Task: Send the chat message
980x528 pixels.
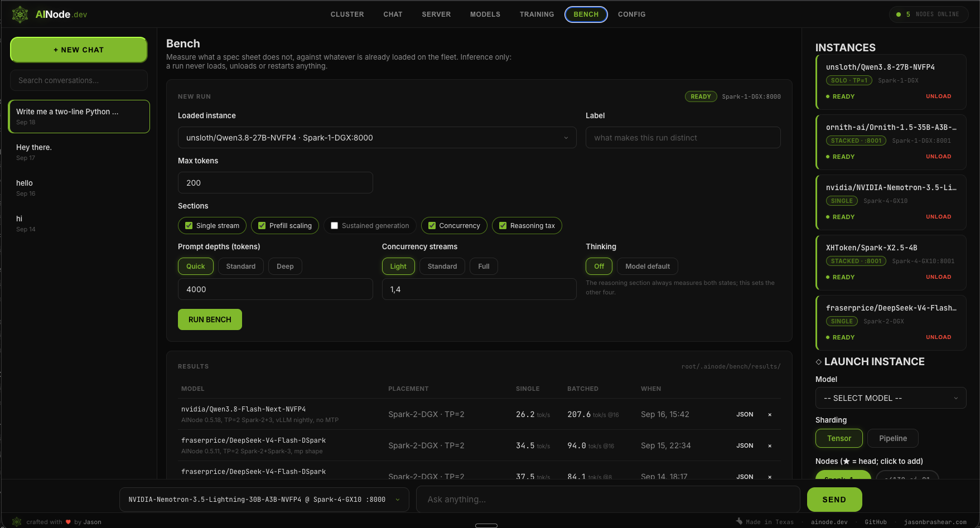Action: (x=834, y=500)
